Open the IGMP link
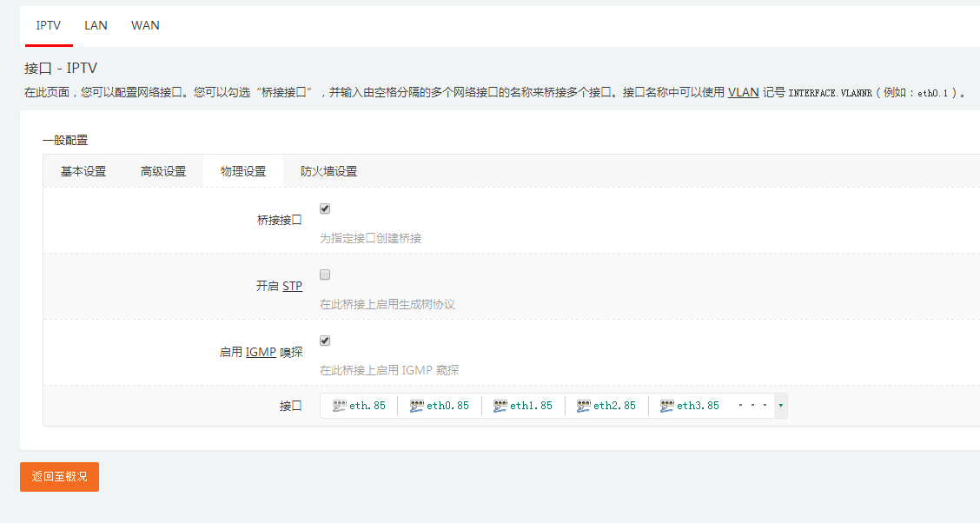 point(260,351)
